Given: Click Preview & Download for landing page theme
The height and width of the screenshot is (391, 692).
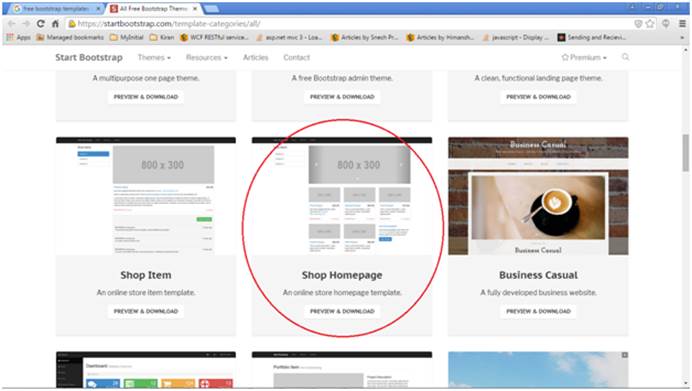Looking at the screenshot, I should pos(538,97).
